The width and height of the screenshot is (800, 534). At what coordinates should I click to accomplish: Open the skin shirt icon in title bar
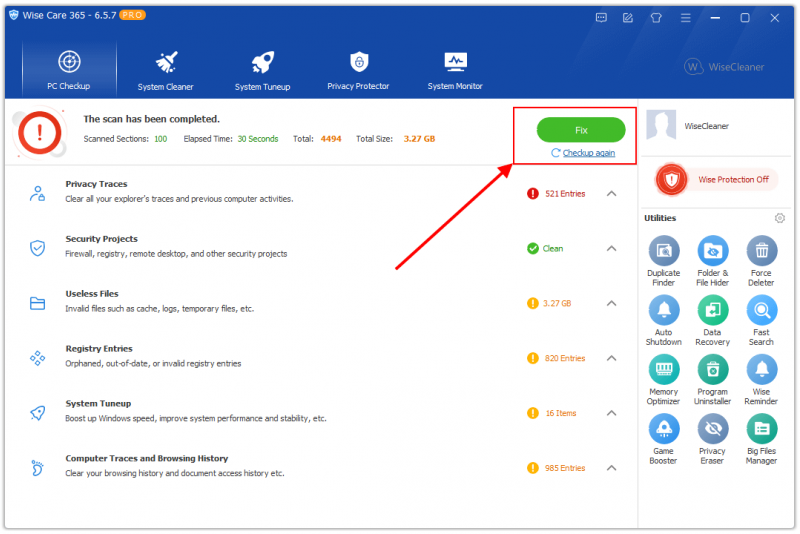coord(656,18)
